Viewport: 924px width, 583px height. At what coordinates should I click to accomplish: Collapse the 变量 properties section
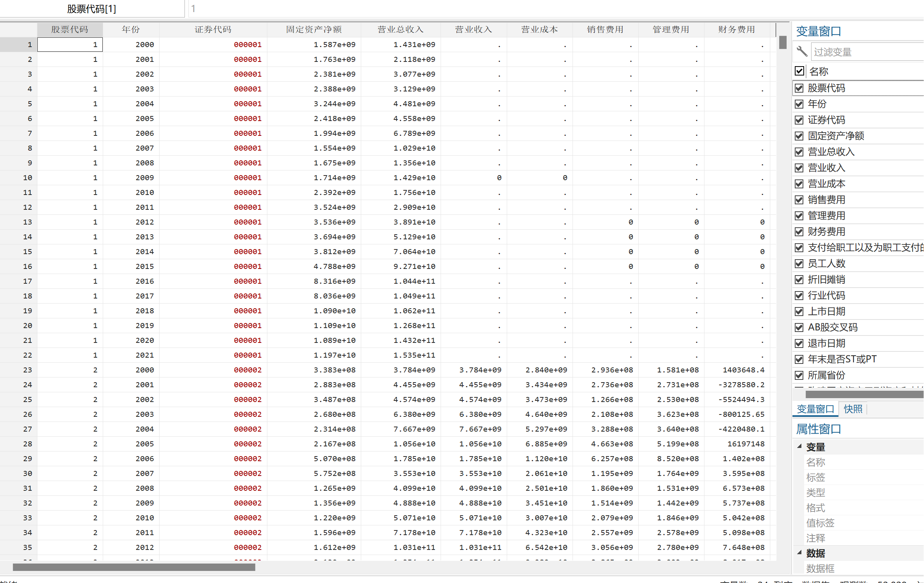tap(799, 446)
